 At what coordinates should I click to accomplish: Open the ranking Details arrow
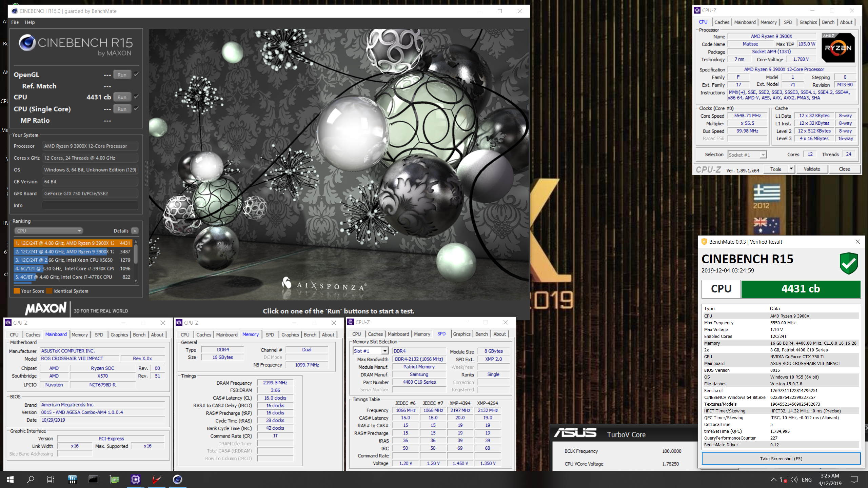coord(135,231)
